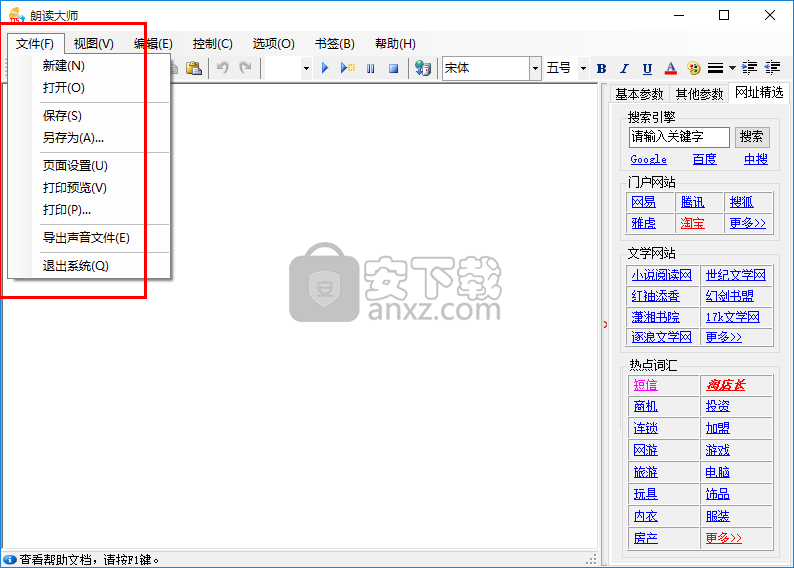Open the 视图(V) menu
The height and width of the screenshot is (568, 794).
(x=94, y=44)
